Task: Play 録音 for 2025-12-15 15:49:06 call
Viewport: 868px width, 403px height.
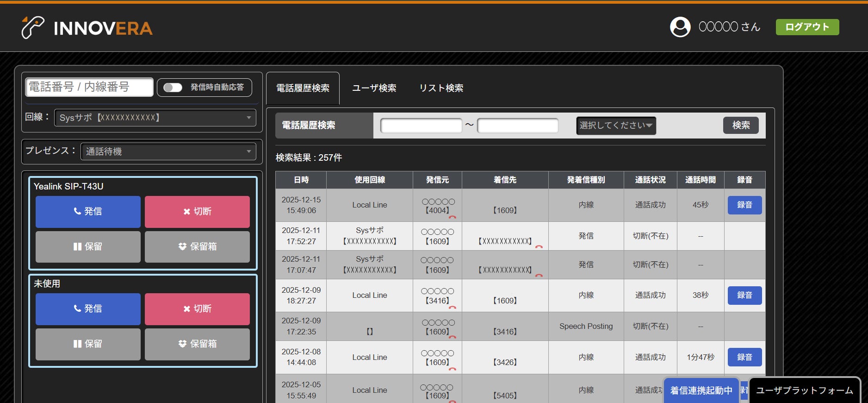Action: click(x=744, y=205)
